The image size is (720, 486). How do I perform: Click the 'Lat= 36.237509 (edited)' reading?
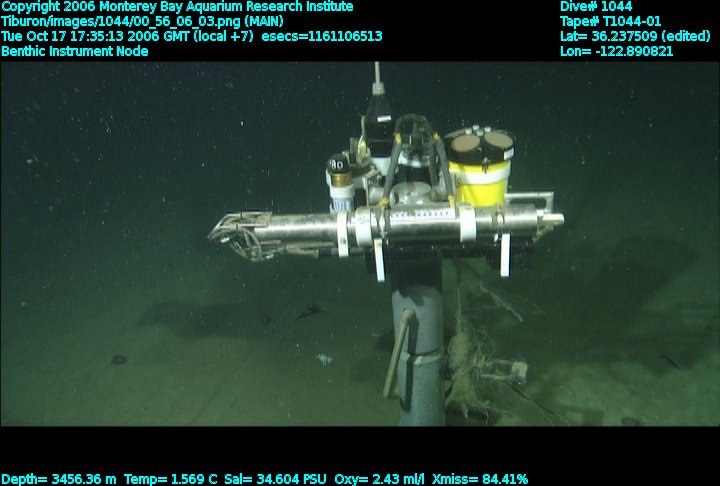pyautogui.click(x=635, y=36)
